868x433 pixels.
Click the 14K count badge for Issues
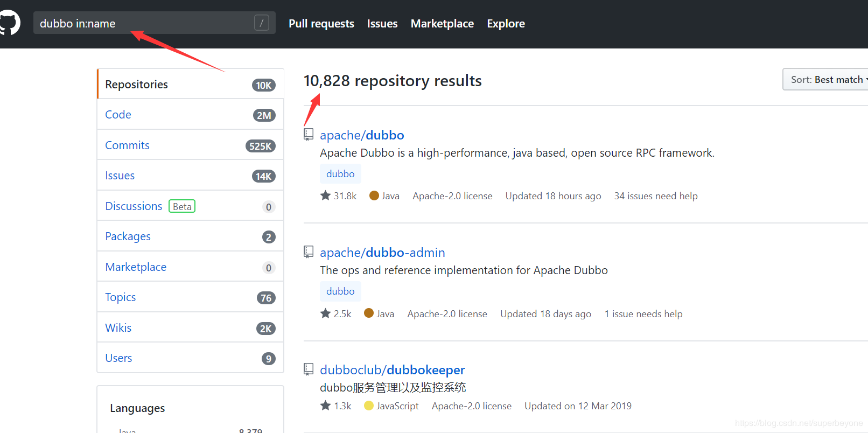pos(264,176)
